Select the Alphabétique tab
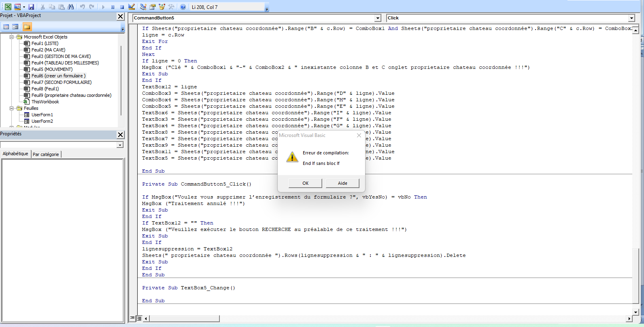 15,154
